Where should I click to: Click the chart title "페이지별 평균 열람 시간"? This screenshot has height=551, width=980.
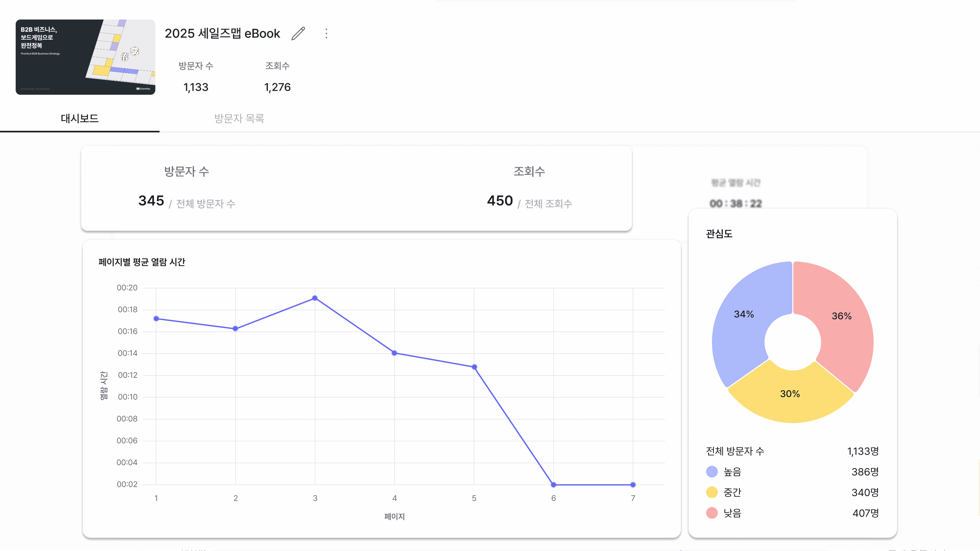(x=142, y=262)
